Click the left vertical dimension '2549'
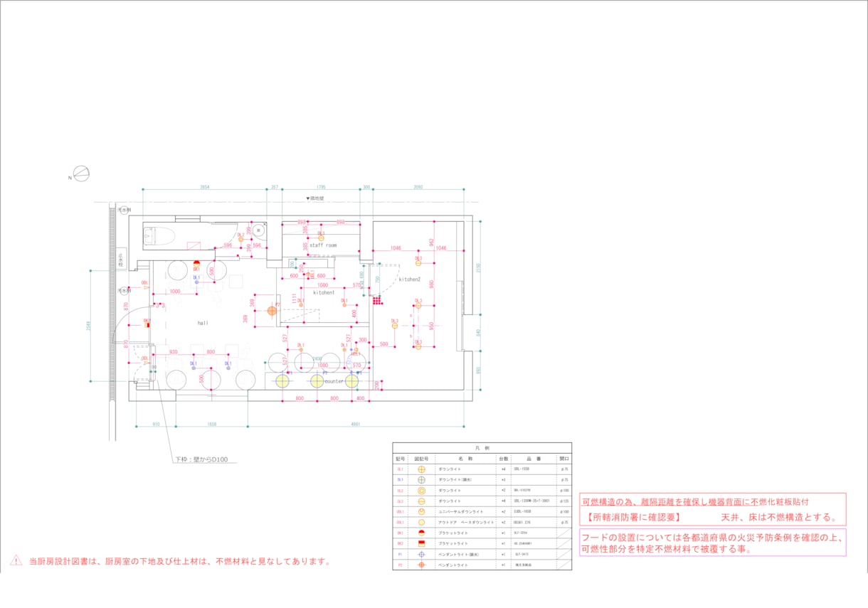Viewport: 868px width, 608px height. (x=89, y=326)
